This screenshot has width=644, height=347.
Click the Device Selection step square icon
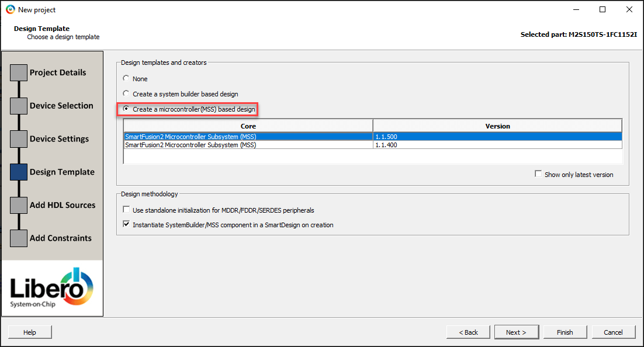19,106
